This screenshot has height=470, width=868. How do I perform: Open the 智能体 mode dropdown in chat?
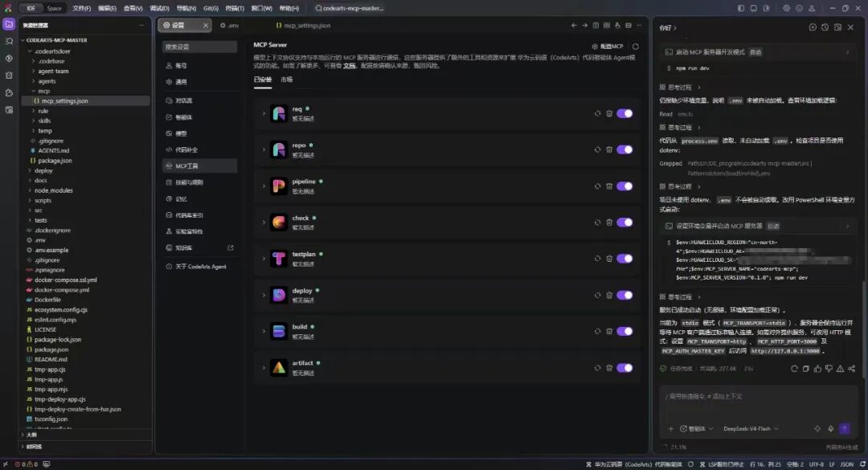coord(696,428)
